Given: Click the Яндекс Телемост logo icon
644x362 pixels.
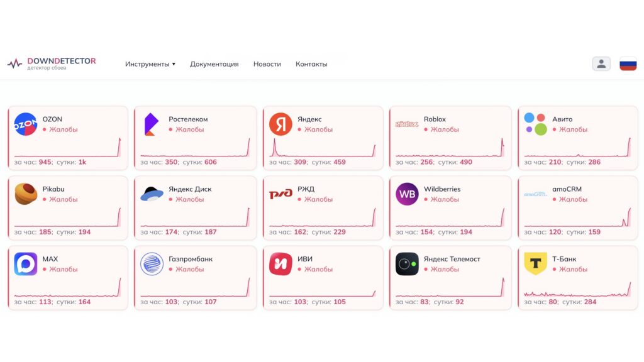Looking at the screenshot, I should pyautogui.click(x=407, y=263).
